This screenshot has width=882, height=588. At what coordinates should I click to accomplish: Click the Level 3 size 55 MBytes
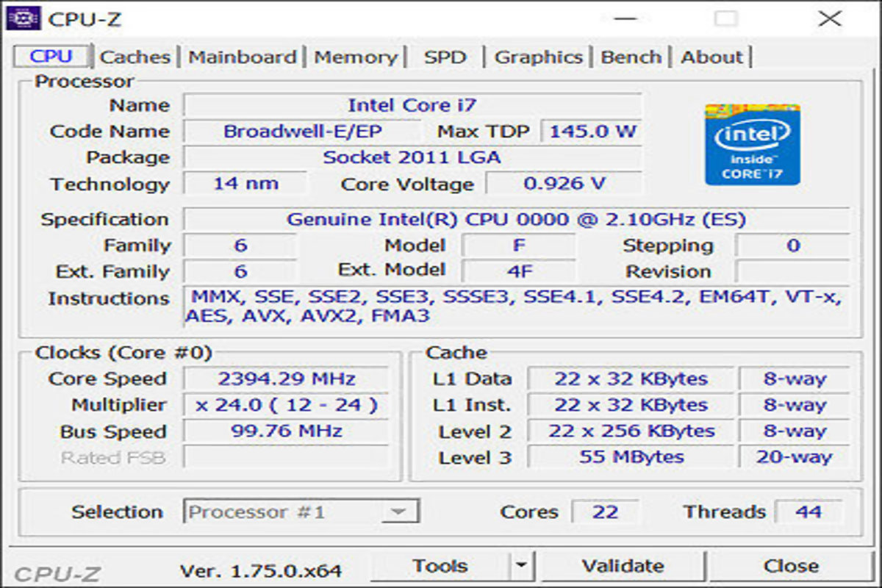[x=631, y=457]
